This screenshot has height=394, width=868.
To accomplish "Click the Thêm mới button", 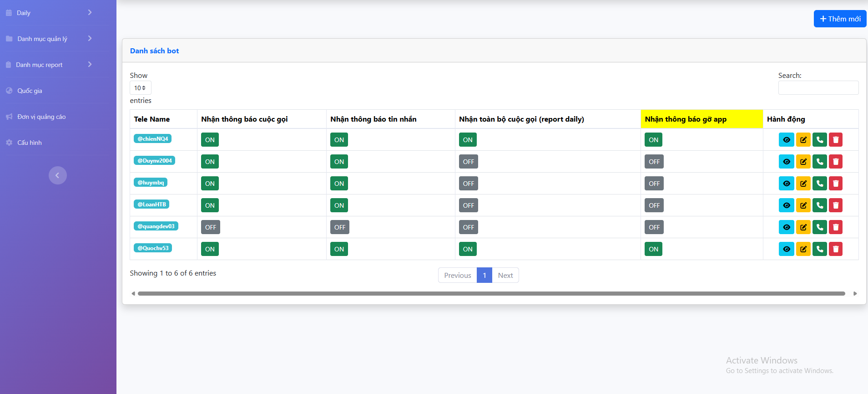I will pos(840,19).
